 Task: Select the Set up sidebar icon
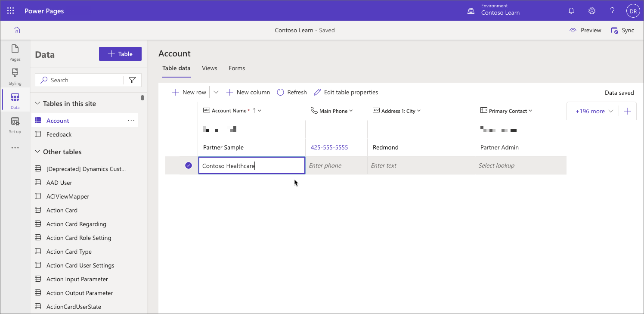point(15,125)
